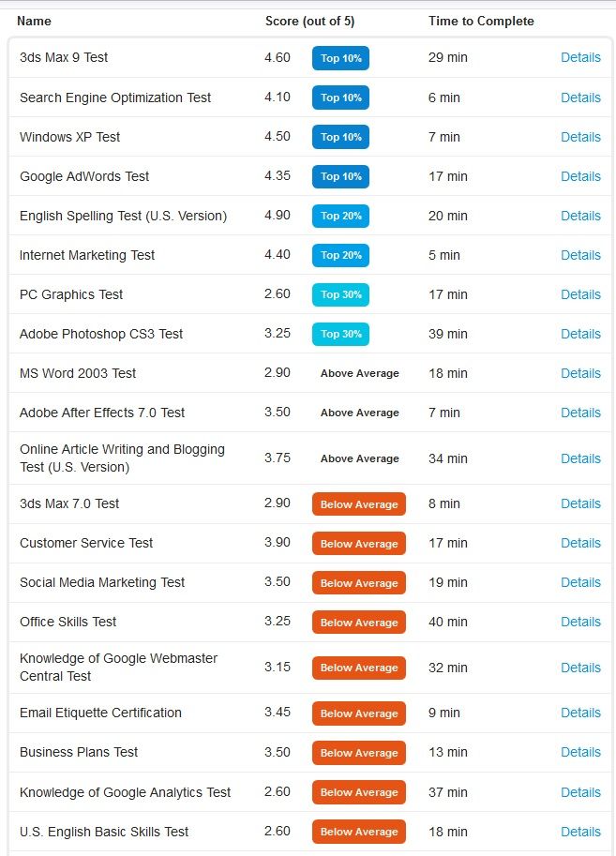Viewport: 616px width, 856px height.
Task: Show Details for Adobe Photoshop CS3 Test
Action: (580, 334)
